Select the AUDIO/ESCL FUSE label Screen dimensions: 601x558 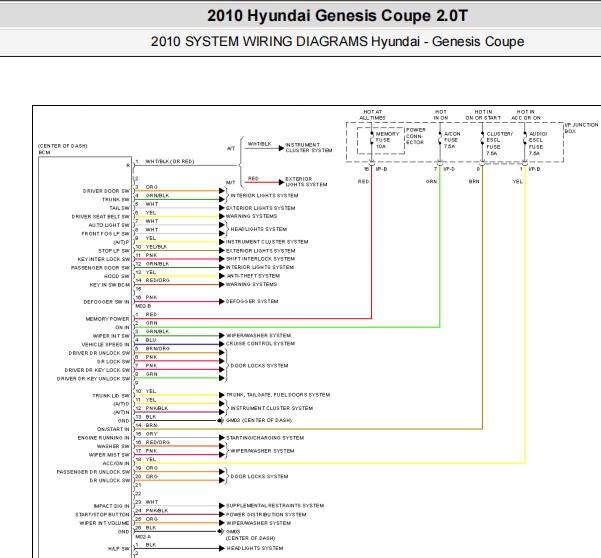538,144
